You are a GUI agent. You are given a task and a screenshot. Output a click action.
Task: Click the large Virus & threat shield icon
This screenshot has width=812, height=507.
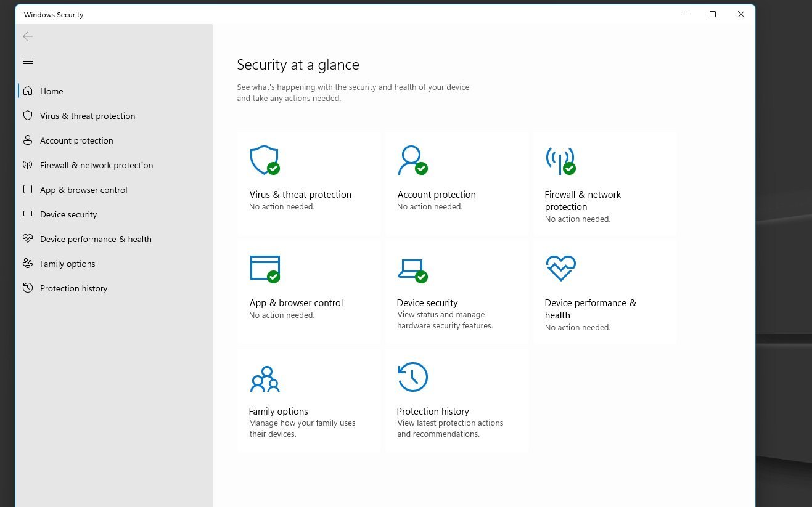265,160
